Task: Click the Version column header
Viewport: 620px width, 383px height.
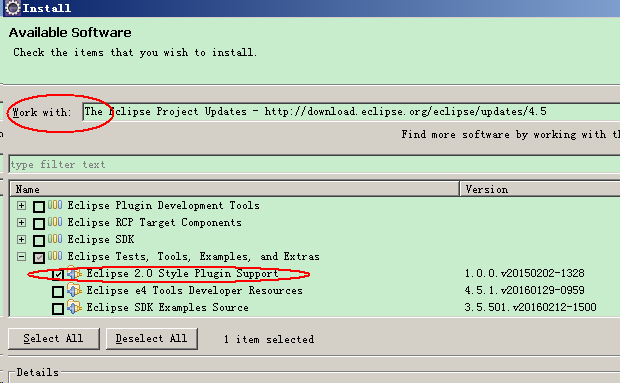Action: click(x=540, y=189)
